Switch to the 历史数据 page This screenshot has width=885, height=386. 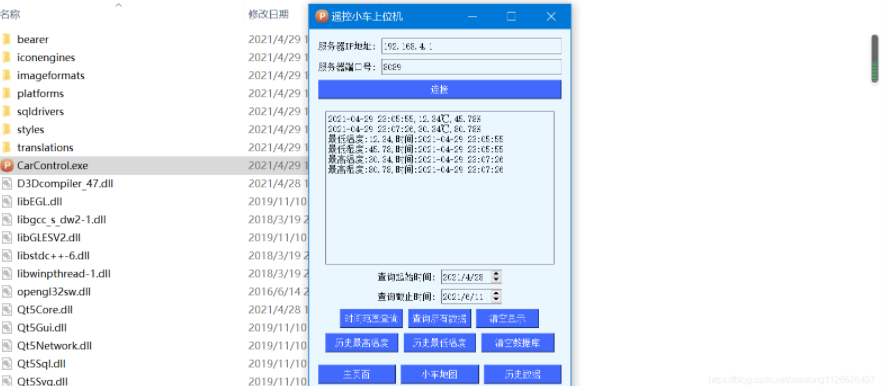523,375
